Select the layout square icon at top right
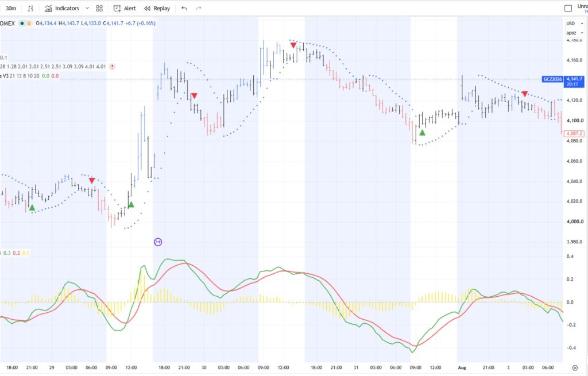This screenshot has width=588, height=376. pyautogui.click(x=568, y=8)
